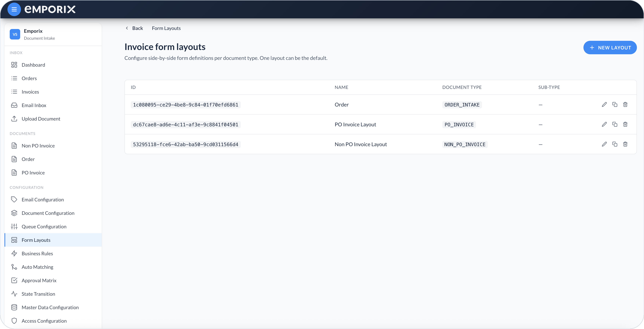The height and width of the screenshot is (329, 644).
Task: Edit the PO Invoice Layout row
Action: (x=604, y=124)
